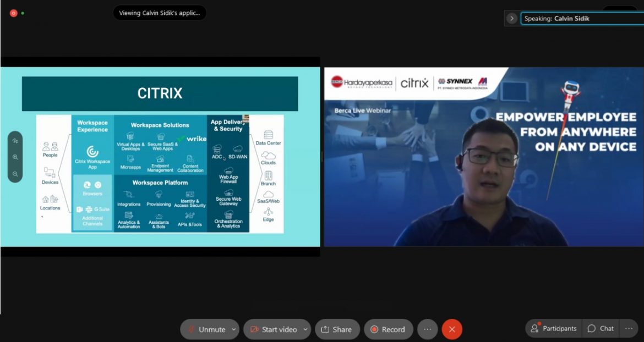Click the Unmute microphone button
644x342 pixels.
coord(206,329)
